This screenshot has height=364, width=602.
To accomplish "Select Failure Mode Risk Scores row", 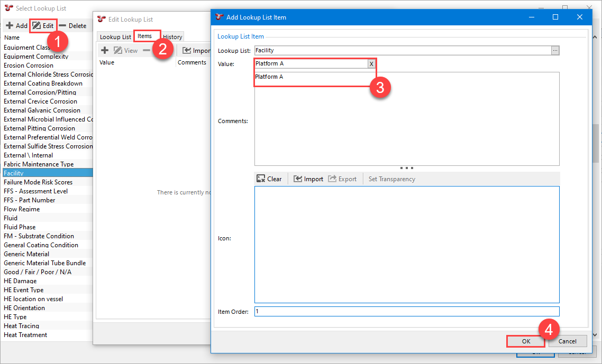I will tap(48, 182).
